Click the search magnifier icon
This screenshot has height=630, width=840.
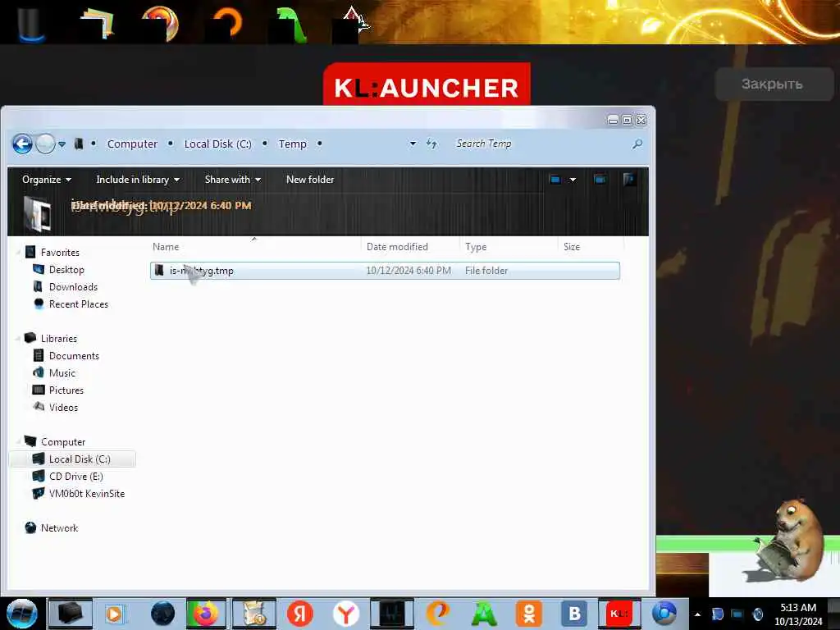click(x=637, y=144)
